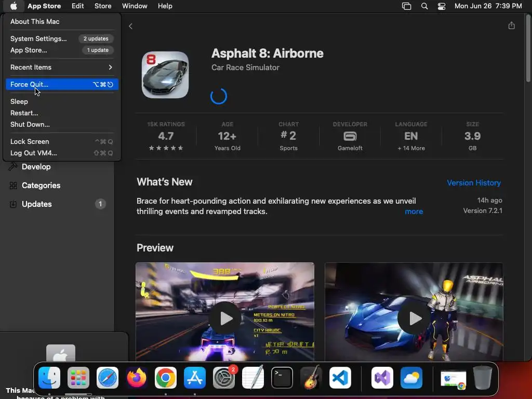Click the Asphalt 8 app icon

click(x=165, y=75)
